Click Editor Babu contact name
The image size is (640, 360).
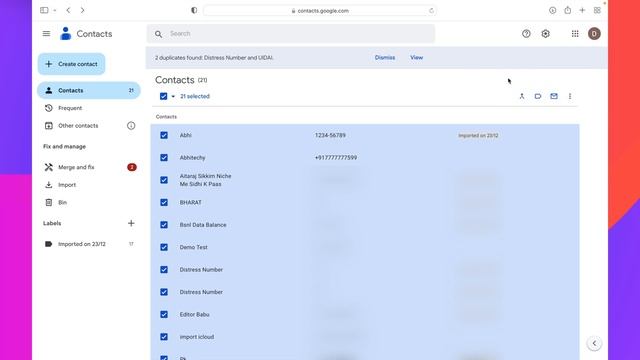[x=194, y=314]
